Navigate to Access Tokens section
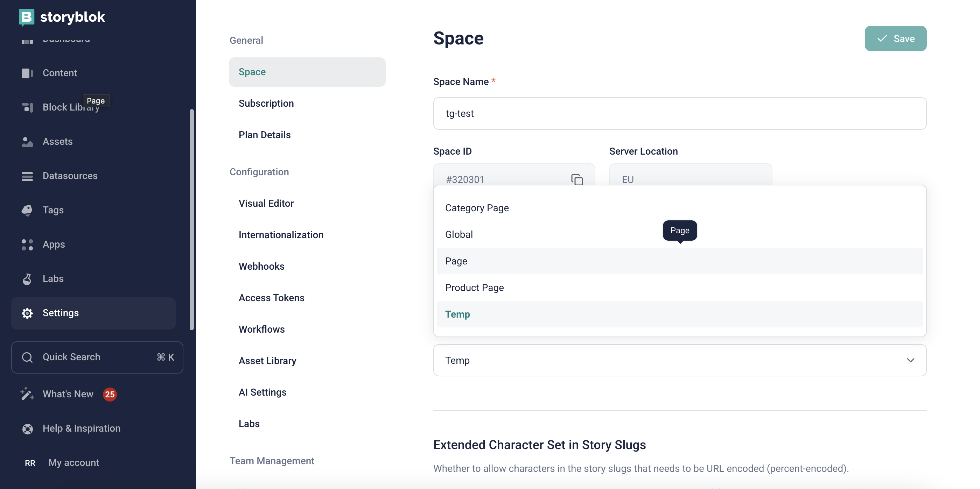 [x=271, y=298]
